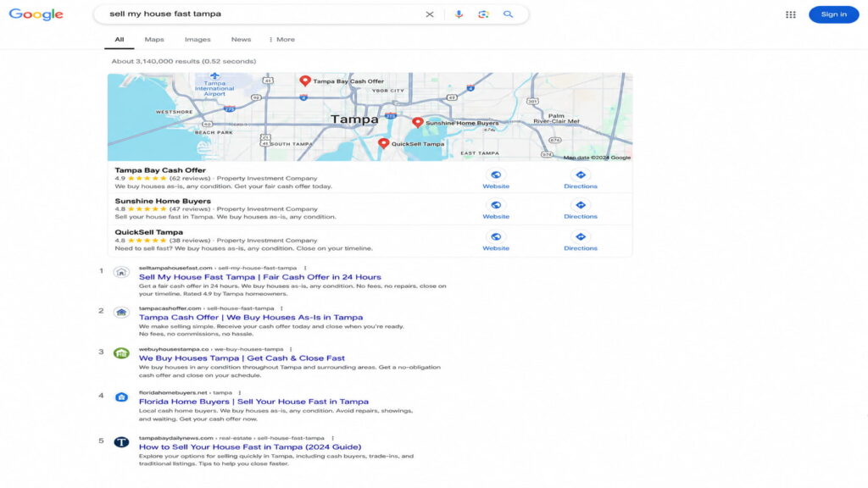Expand the More search options
Image resolution: width=868 pixels, height=488 pixels.
pos(281,40)
